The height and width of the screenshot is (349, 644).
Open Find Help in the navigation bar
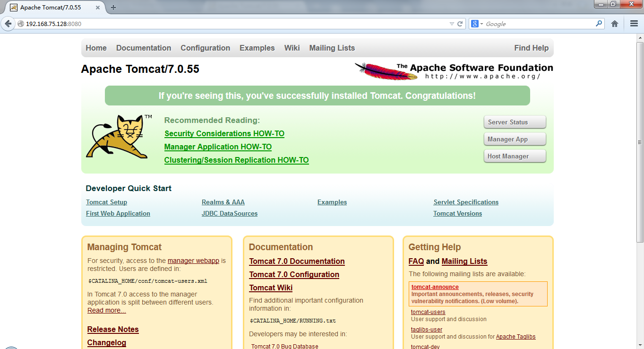point(532,48)
